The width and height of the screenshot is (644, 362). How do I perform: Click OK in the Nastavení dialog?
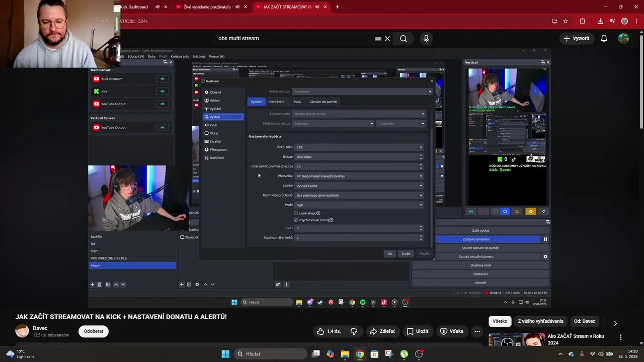pyautogui.click(x=390, y=254)
